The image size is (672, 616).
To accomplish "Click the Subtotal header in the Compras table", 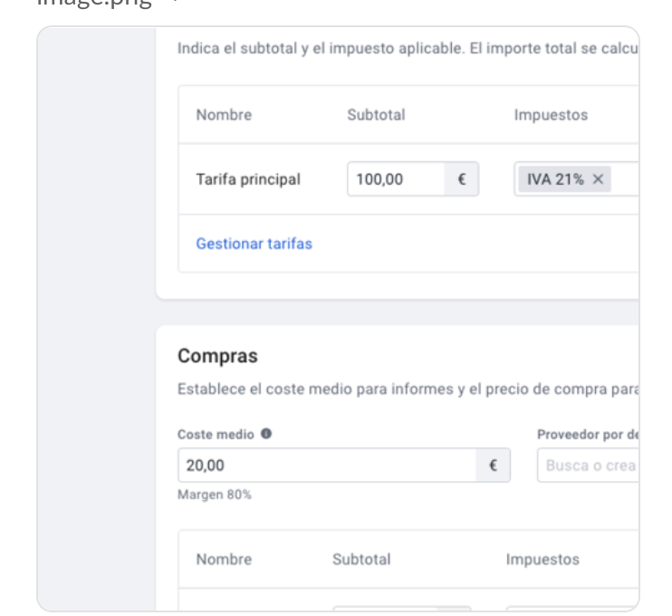I will click(361, 559).
